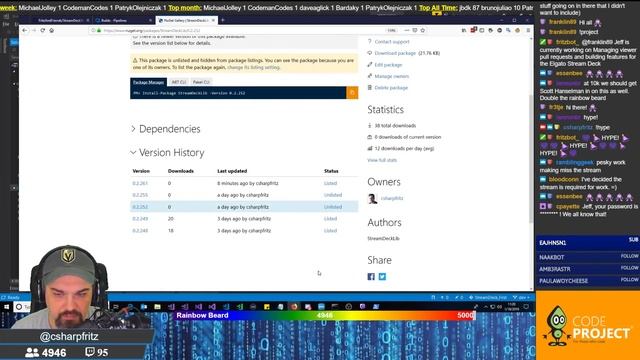Click the Download package link
This screenshot has width=640, height=360.
click(x=395, y=53)
